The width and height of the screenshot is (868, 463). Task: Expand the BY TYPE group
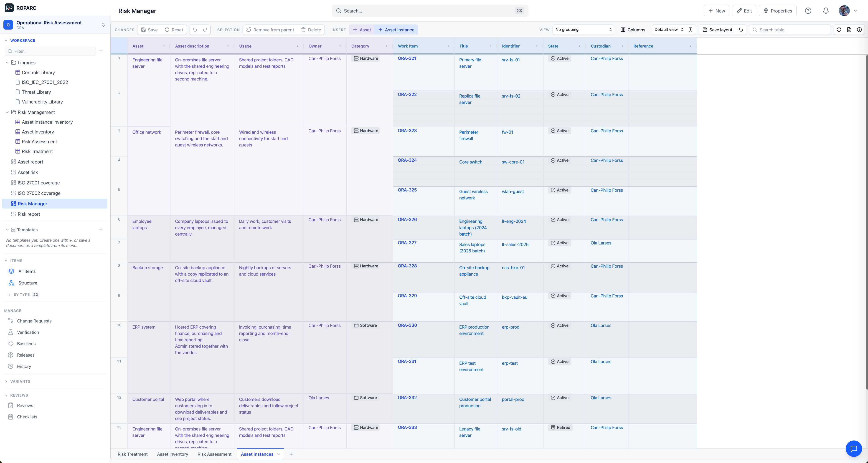[9, 295]
